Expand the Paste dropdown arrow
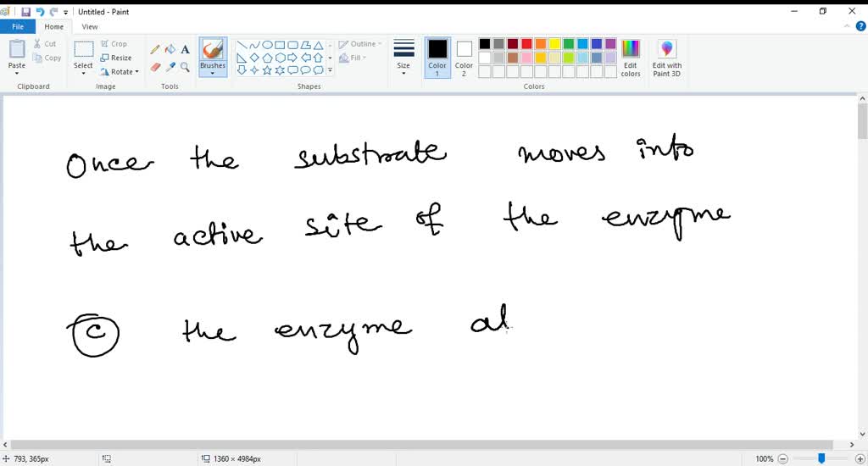868x466 pixels. [x=17, y=73]
